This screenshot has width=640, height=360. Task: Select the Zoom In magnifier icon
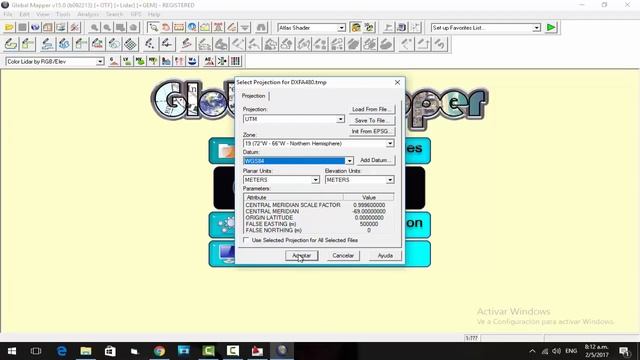(x=94, y=27)
